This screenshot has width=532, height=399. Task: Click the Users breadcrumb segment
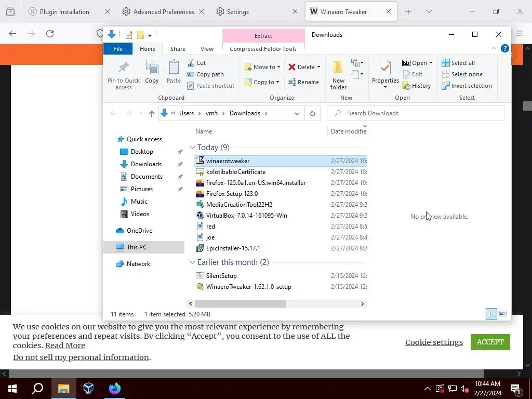187,113
